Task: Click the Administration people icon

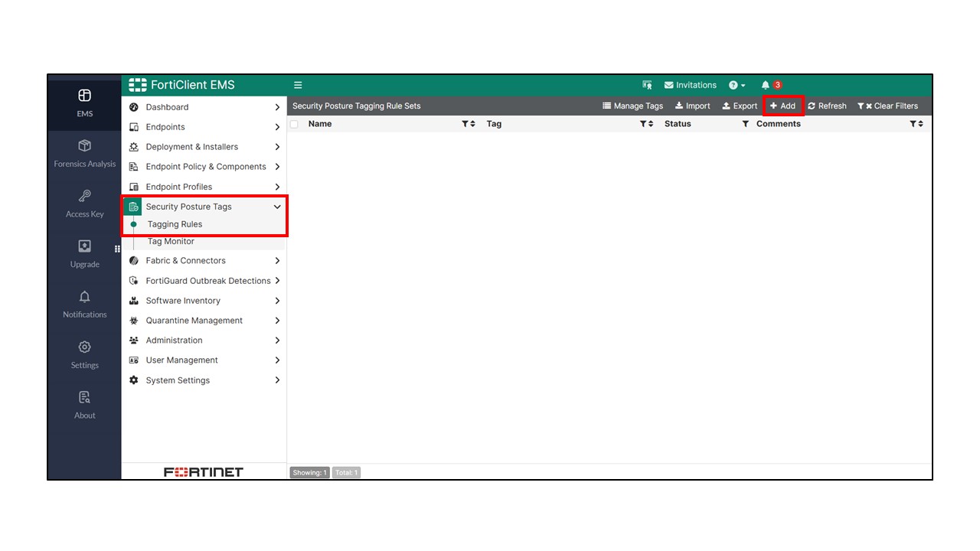Action: 134,341
